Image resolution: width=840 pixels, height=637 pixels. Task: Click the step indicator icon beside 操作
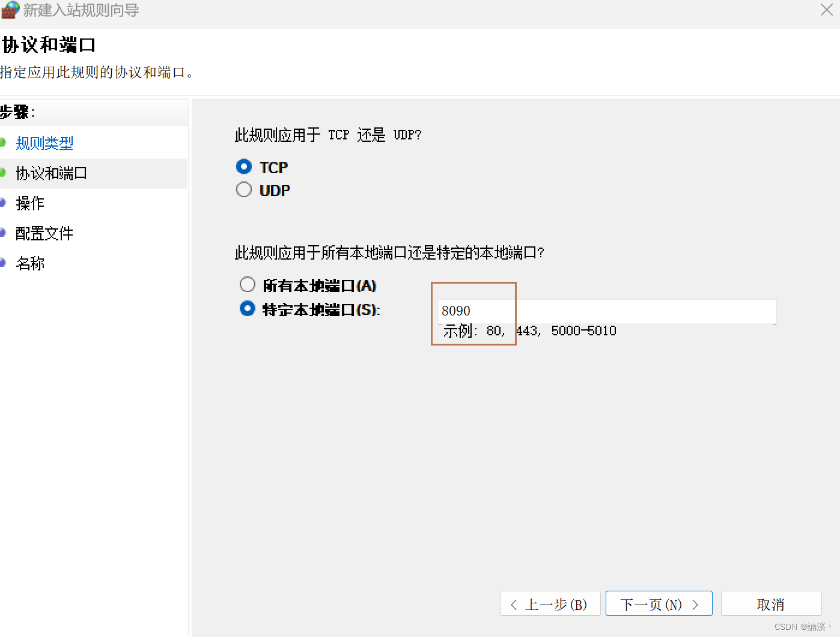pos(5,203)
